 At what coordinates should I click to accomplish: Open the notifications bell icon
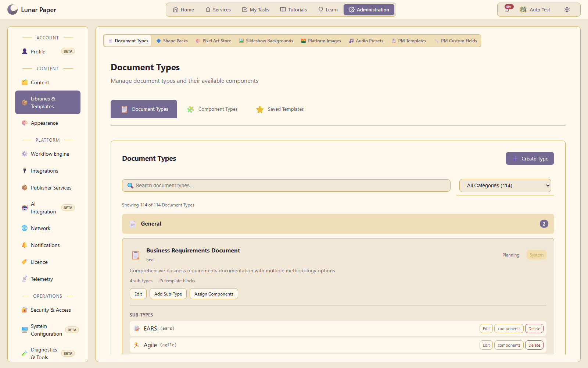point(507,10)
